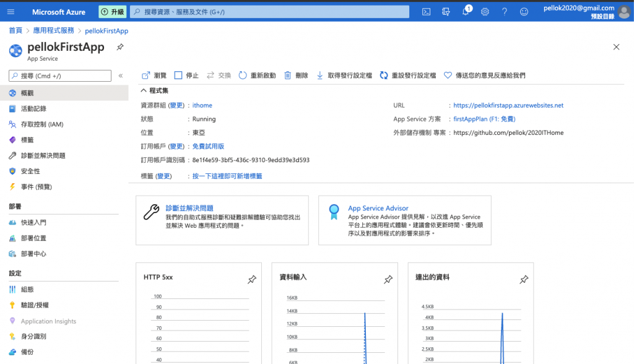Screen dimensions: 634x364
Task: Go to 應用程式服務 breadcrumb
Action: tap(53, 31)
